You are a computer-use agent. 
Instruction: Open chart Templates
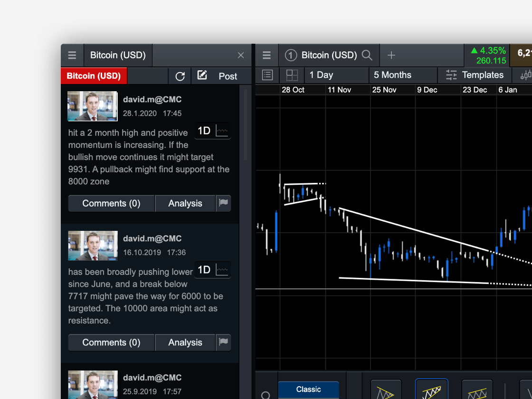pos(475,75)
